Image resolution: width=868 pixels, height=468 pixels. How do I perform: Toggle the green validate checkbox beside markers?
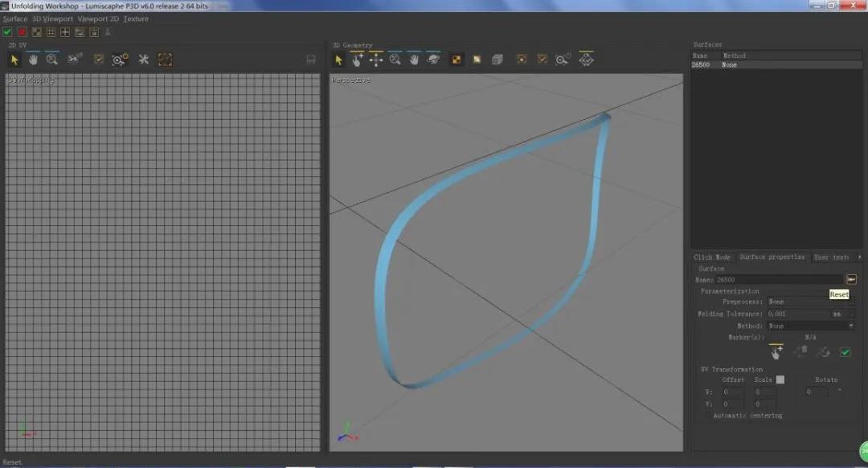845,352
